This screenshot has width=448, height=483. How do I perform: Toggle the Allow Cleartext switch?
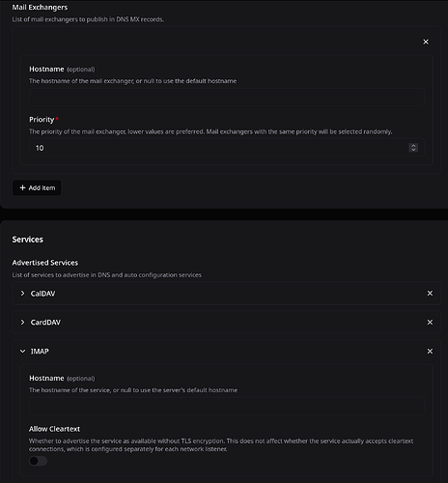click(x=38, y=461)
